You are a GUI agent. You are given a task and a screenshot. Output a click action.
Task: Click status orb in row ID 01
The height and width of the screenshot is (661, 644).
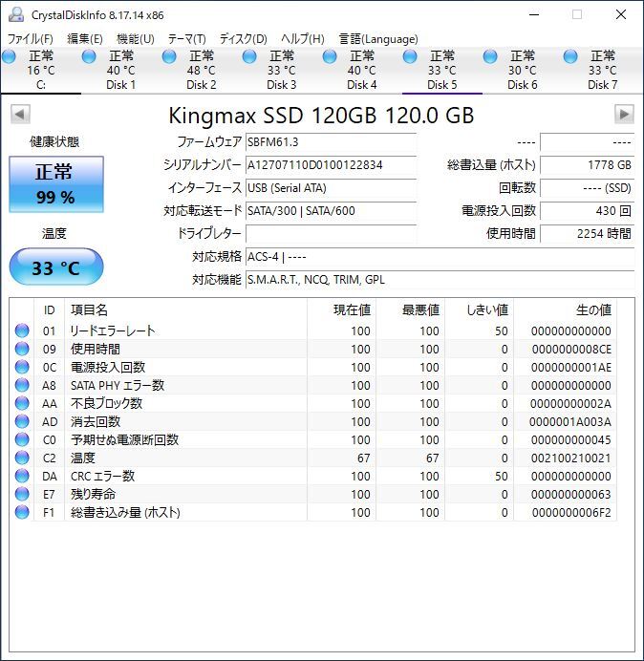tap(22, 330)
